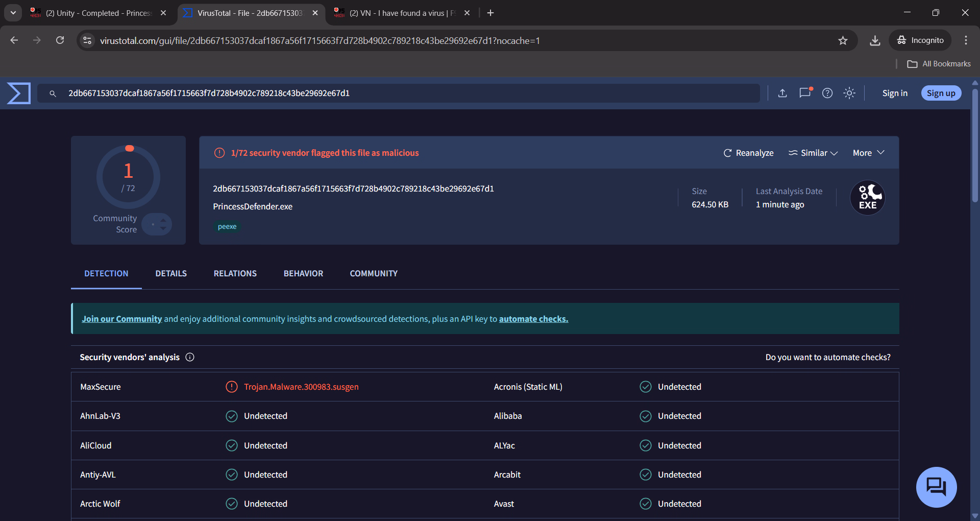Open the browser tab search dropdown
The height and width of the screenshot is (521, 980).
[13, 13]
